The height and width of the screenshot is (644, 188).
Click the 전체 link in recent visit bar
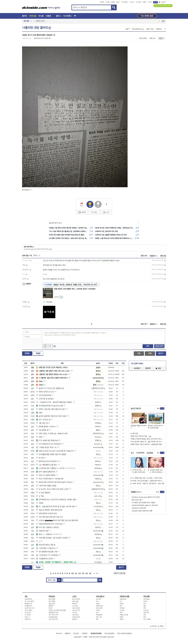[163, 21]
